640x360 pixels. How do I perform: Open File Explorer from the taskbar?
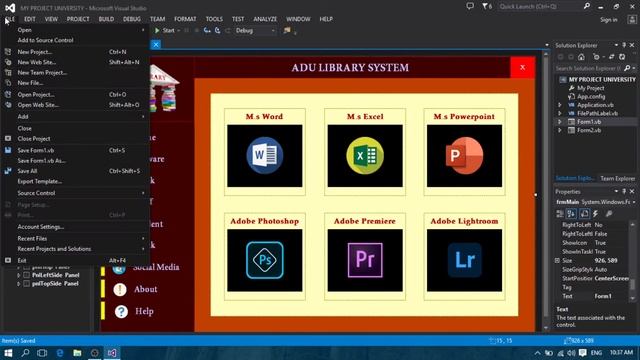[77, 353]
